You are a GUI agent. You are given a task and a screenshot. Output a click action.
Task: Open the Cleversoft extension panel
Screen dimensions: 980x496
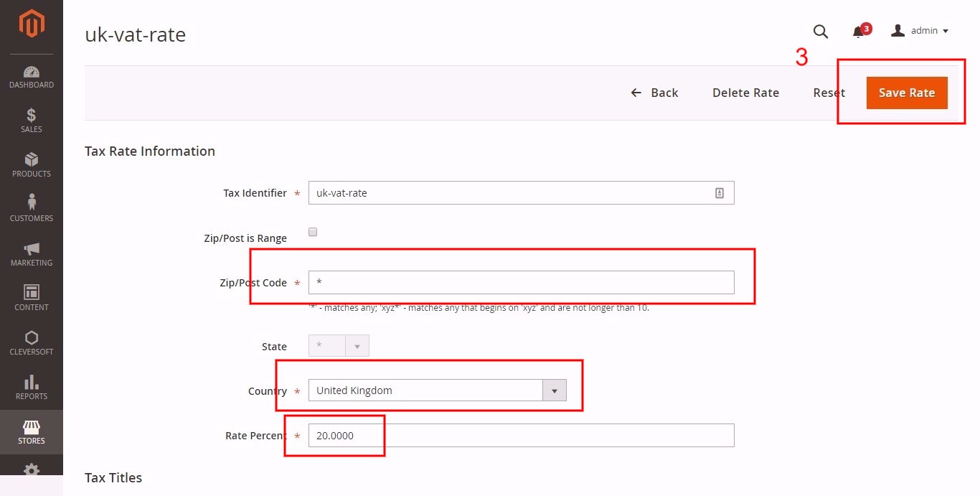[32, 342]
